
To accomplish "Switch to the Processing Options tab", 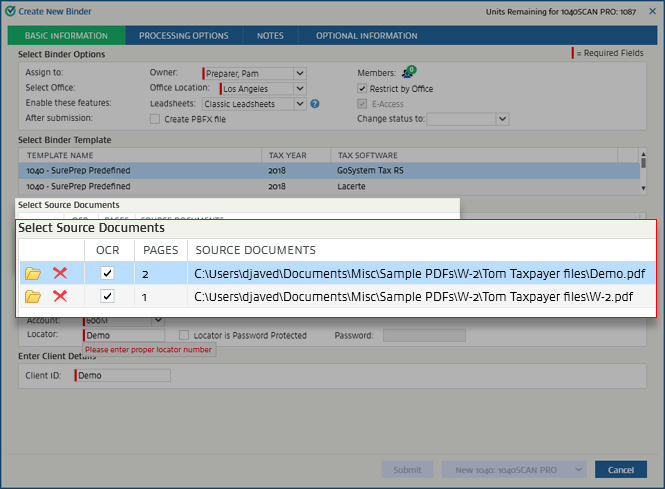I will pyautogui.click(x=183, y=36).
